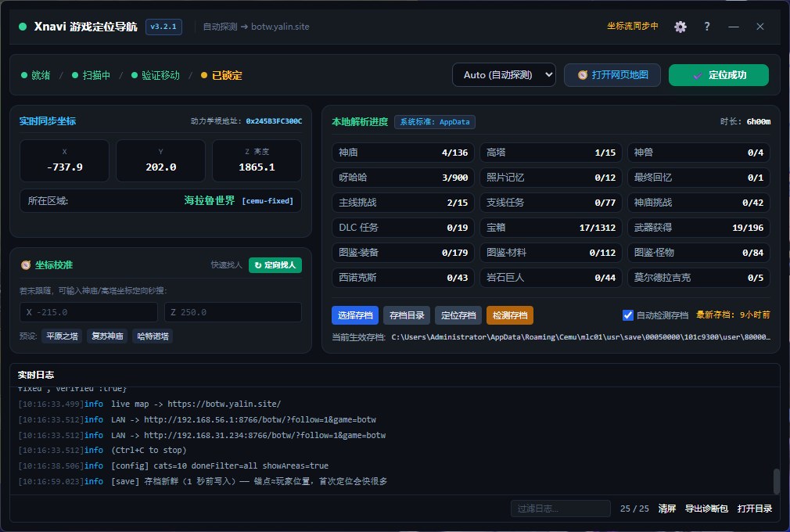The image size is (790, 532).
Task: Click 导出诊断包 in log footer
Action: click(x=706, y=509)
